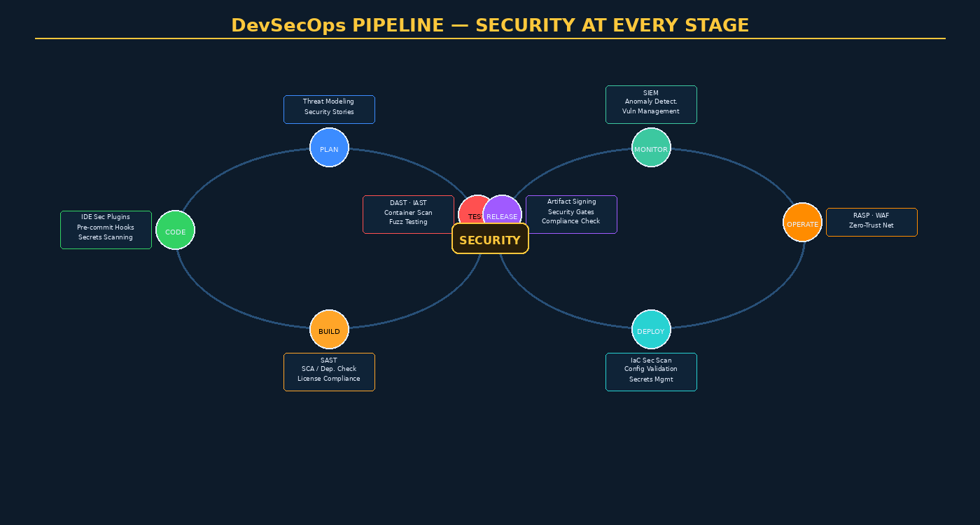Select the PLAN stage node

[329, 148]
